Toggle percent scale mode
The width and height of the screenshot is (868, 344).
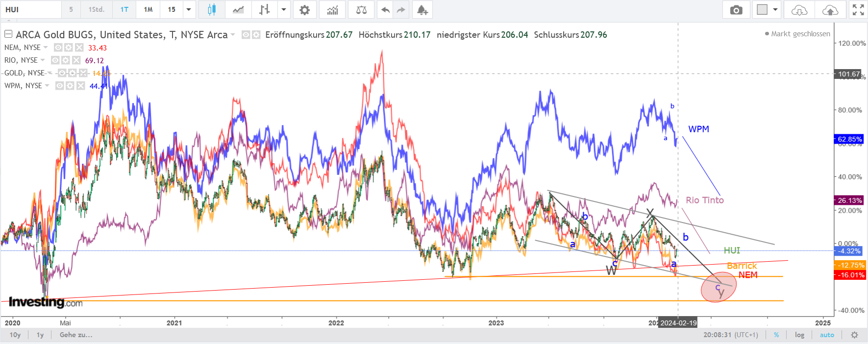coord(776,335)
